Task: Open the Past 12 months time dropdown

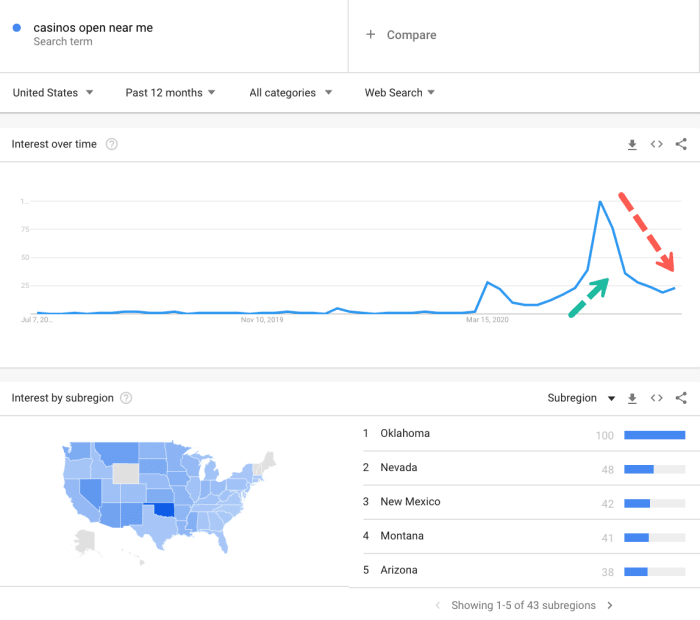Action: click(170, 92)
